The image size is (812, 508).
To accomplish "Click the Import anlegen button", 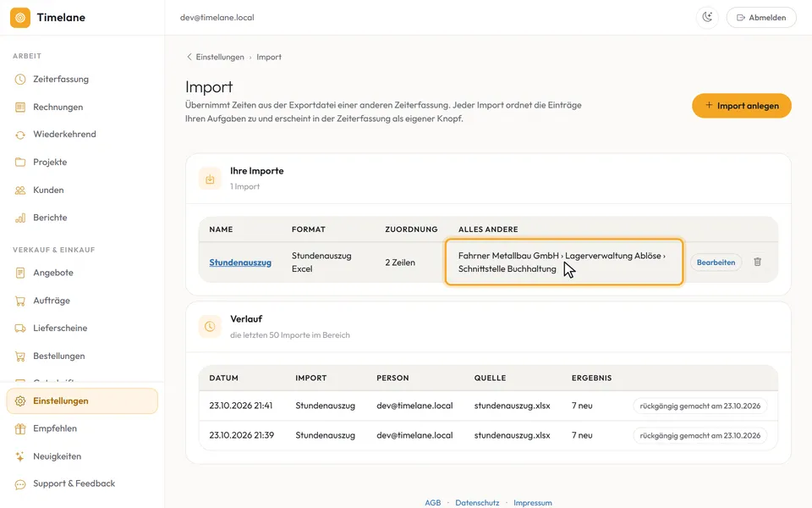I will (742, 106).
